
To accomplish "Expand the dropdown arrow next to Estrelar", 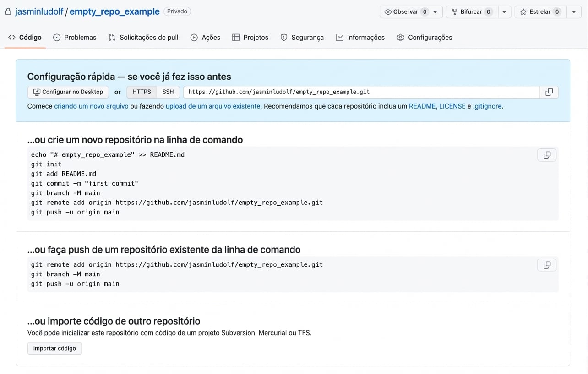I will pyautogui.click(x=574, y=12).
